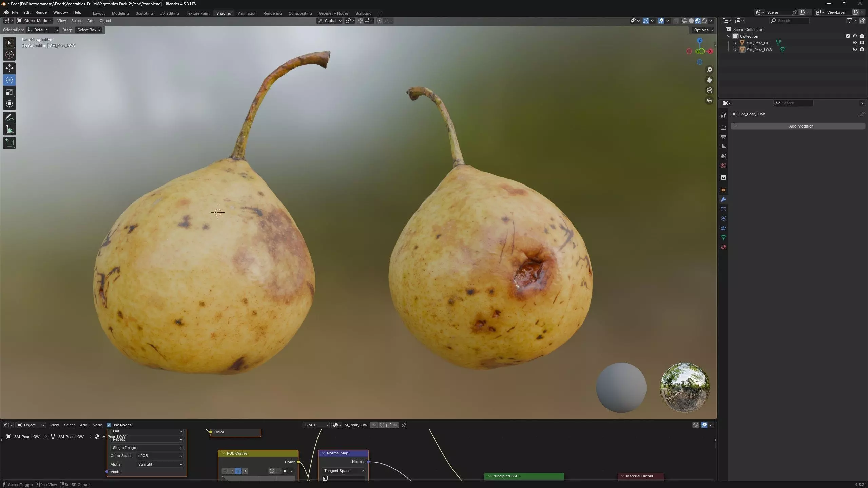Switch to the UV Editing workspace tab
The width and height of the screenshot is (868, 488).
(169, 13)
